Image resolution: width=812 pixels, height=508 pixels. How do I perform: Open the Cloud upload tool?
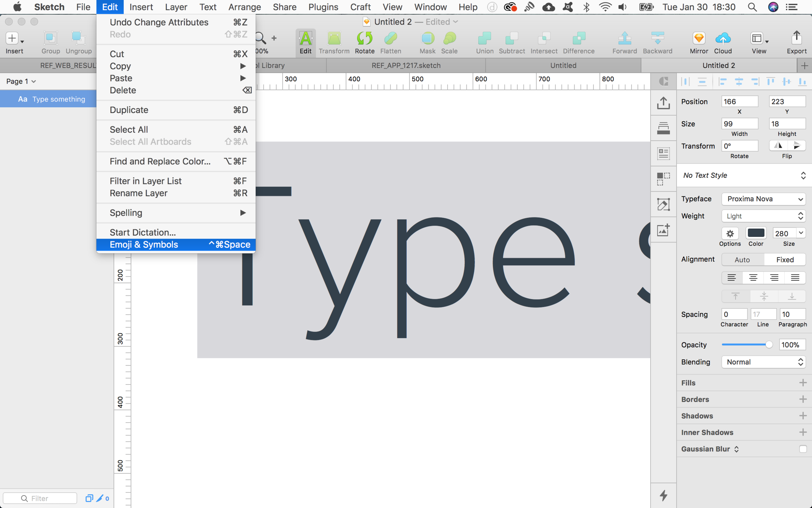tap(723, 38)
